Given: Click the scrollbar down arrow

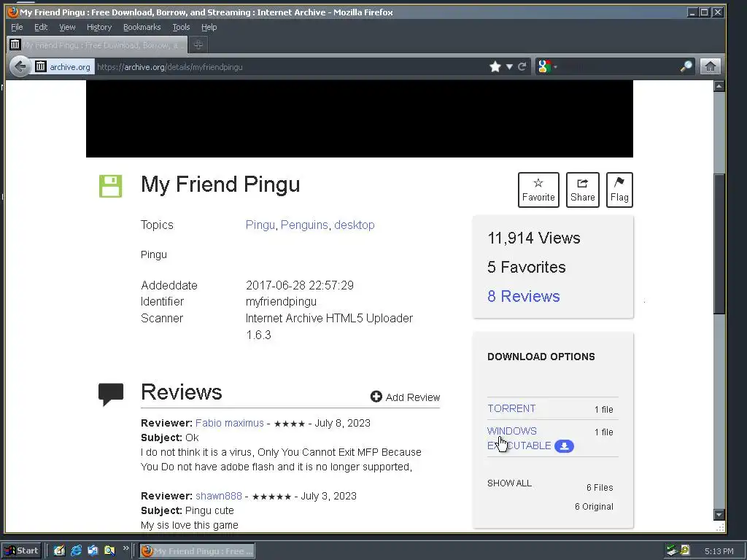Looking at the screenshot, I should pos(719,514).
